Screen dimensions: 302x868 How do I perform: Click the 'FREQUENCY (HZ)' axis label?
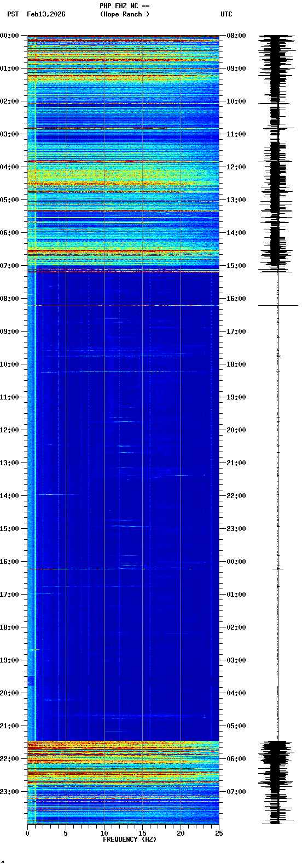(130, 840)
